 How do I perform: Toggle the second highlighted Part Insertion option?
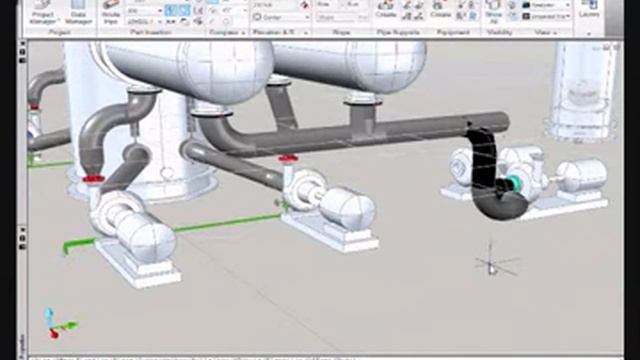184,11
